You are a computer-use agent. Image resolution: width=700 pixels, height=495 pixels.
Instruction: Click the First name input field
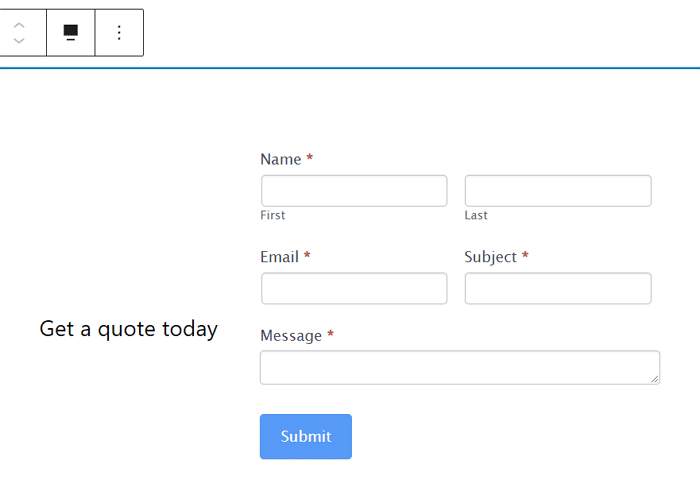[354, 191]
